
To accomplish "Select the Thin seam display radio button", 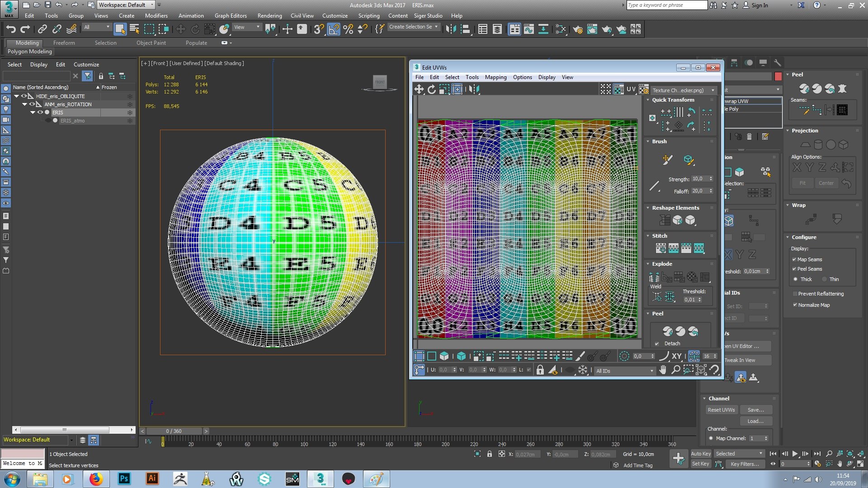I will click(x=825, y=279).
